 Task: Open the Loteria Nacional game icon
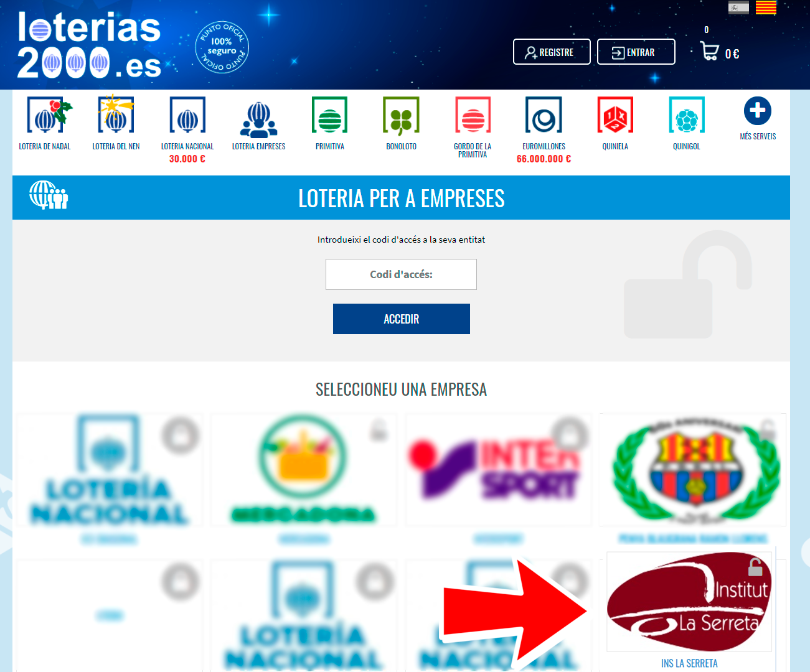pos(187,115)
